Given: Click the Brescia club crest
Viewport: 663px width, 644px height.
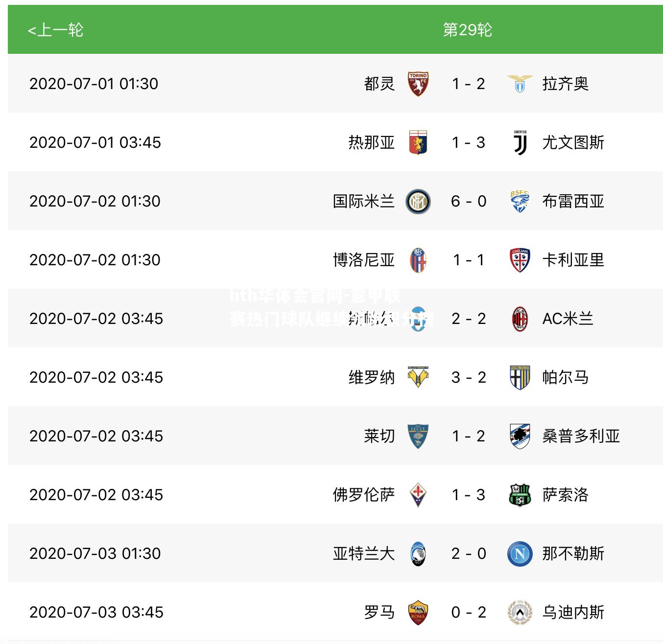Looking at the screenshot, I should point(520,201).
